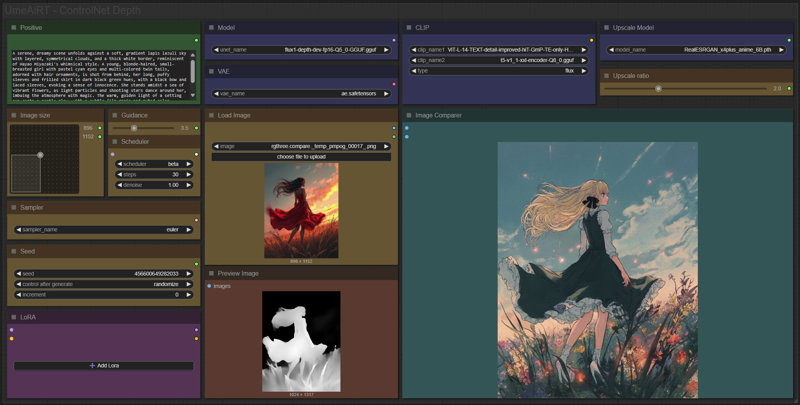The width and height of the screenshot is (800, 405).
Task: Click the left arrow on seed field
Action: pyautogui.click(x=19, y=274)
